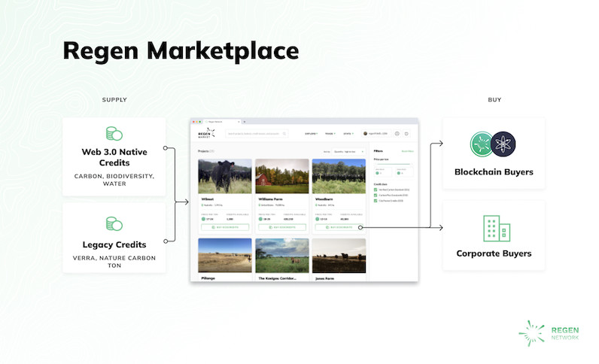Click the Reset filters link
This screenshot has height=364, width=599.
tap(407, 151)
